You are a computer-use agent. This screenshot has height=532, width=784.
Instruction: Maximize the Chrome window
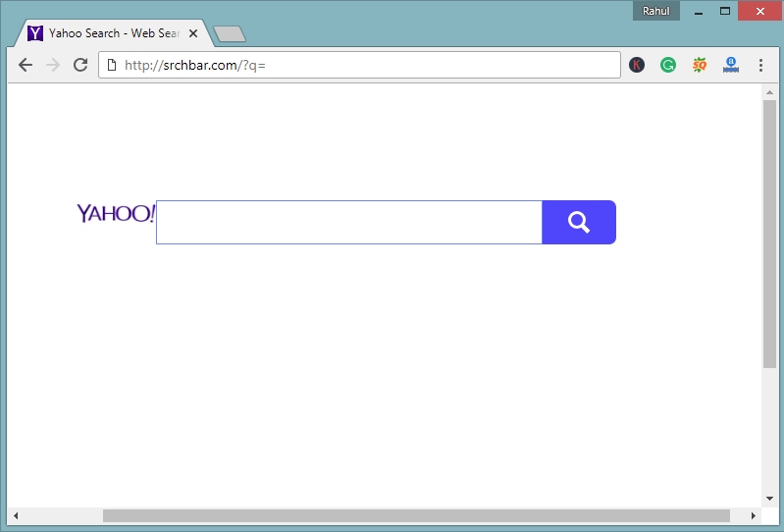point(725,11)
